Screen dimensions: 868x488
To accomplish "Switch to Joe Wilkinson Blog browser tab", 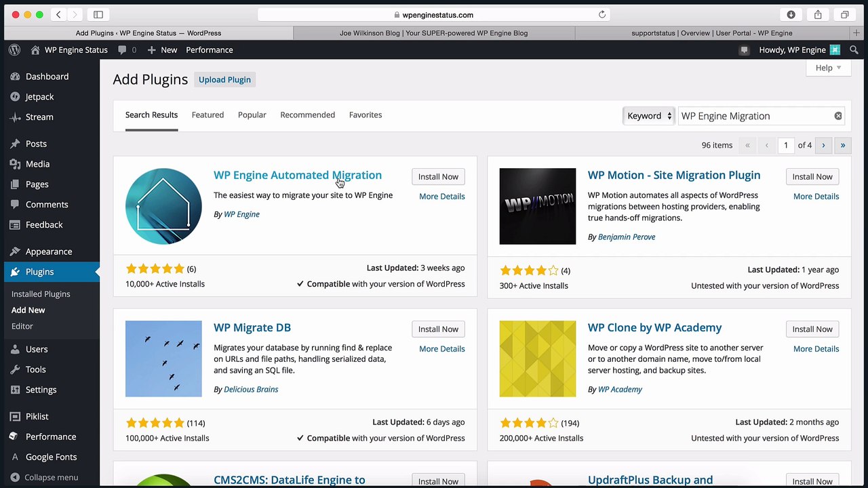I will click(434, 33).
